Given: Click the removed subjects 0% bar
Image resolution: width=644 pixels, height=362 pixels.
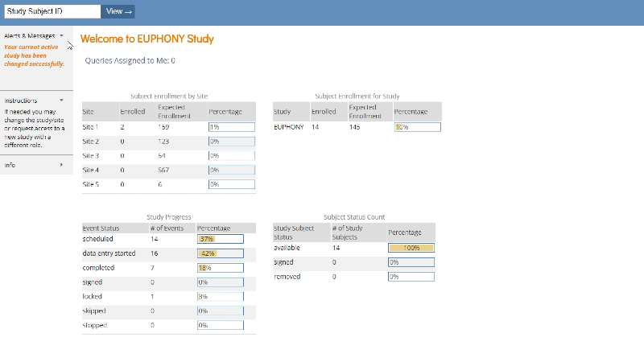Looking at the screenshot, I should pyautogui.click(x=411, y=276).
